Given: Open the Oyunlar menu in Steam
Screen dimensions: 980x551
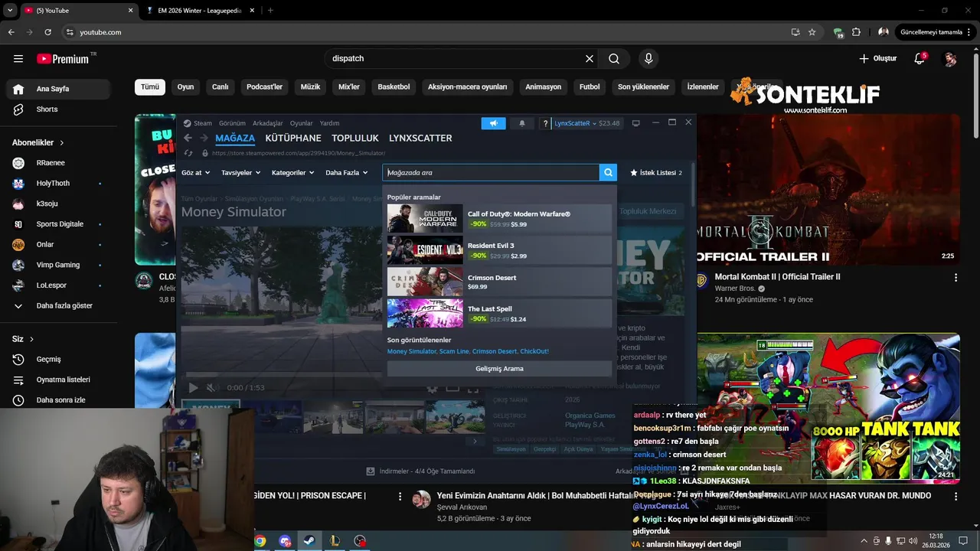Looking at the screenshot, I should [x=301, y=123].
